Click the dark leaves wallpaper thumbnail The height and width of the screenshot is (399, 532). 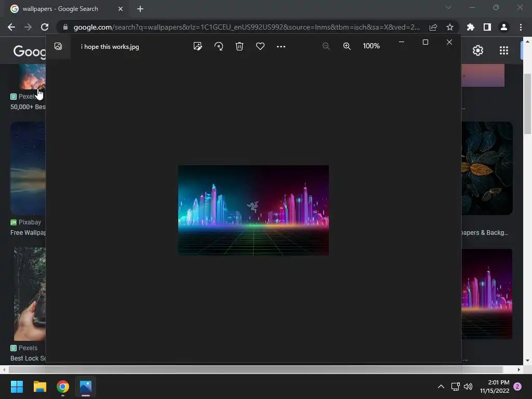(487, 168)
